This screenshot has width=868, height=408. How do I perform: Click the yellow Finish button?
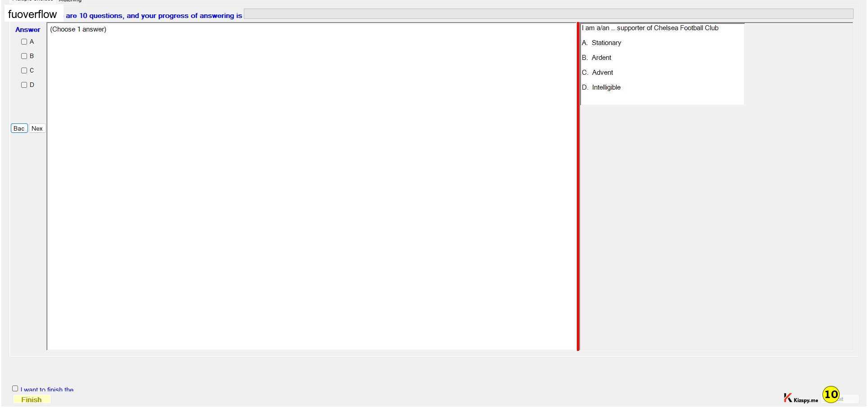click(32, 399)
